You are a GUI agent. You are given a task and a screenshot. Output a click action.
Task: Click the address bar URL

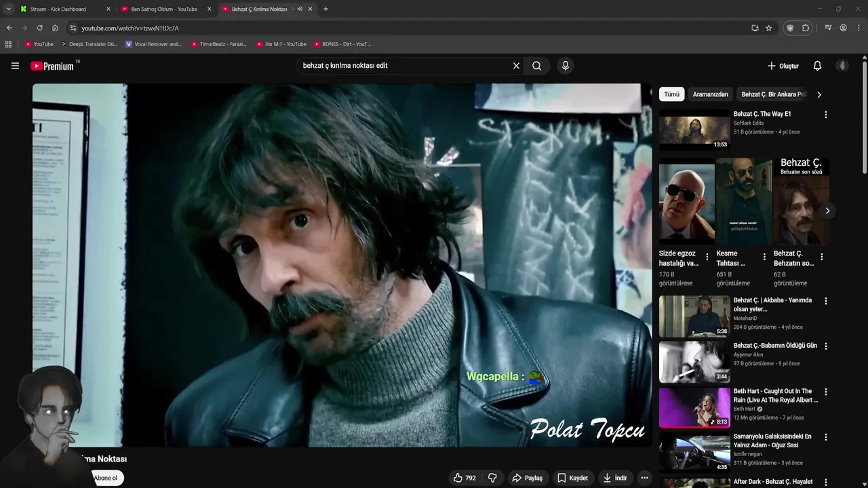130,28
